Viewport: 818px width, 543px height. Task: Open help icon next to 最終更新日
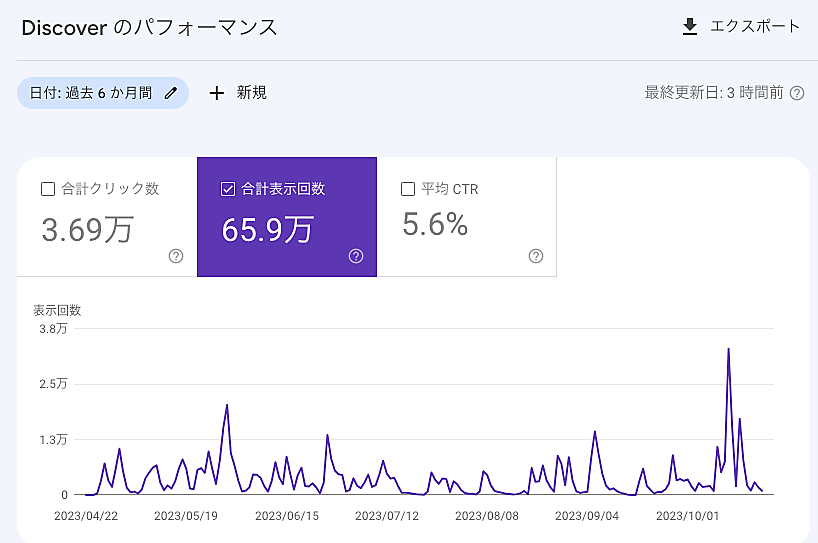[x=797, y=93]
